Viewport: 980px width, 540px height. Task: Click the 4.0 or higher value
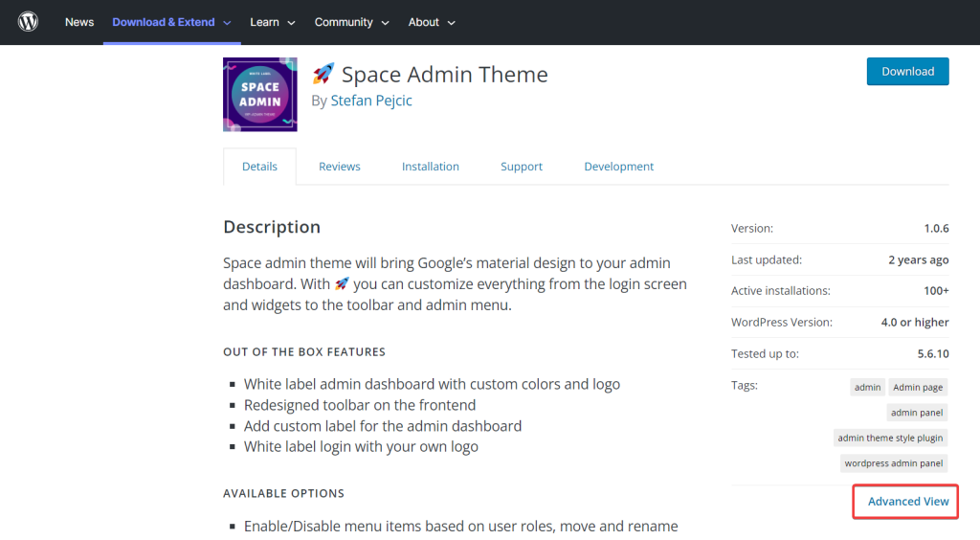(x=915, y=323)
